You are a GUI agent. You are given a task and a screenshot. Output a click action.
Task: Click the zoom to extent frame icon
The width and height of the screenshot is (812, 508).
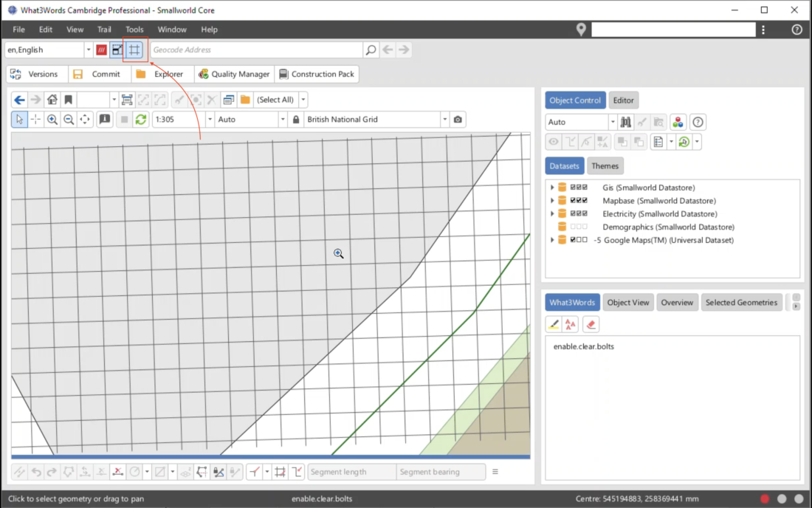(x=127, y=100)
